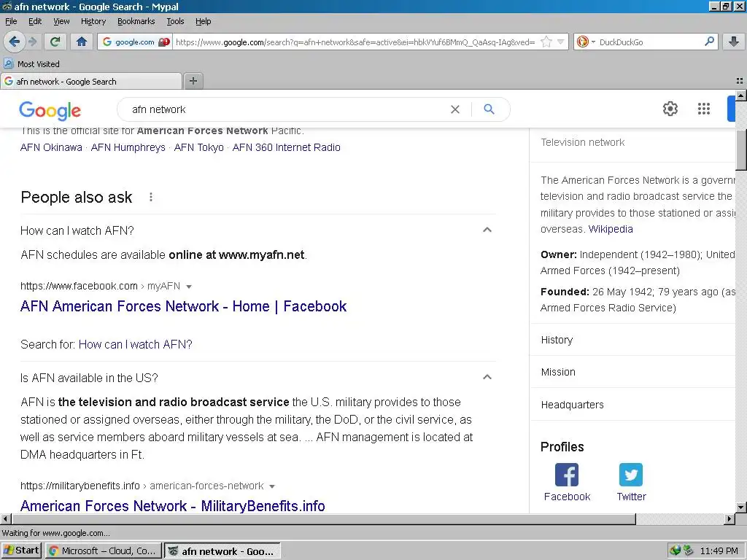The width and height of the screenshot is (747, 560).
Task: Click the forward navigation arrow
Action: coord(33,42)
